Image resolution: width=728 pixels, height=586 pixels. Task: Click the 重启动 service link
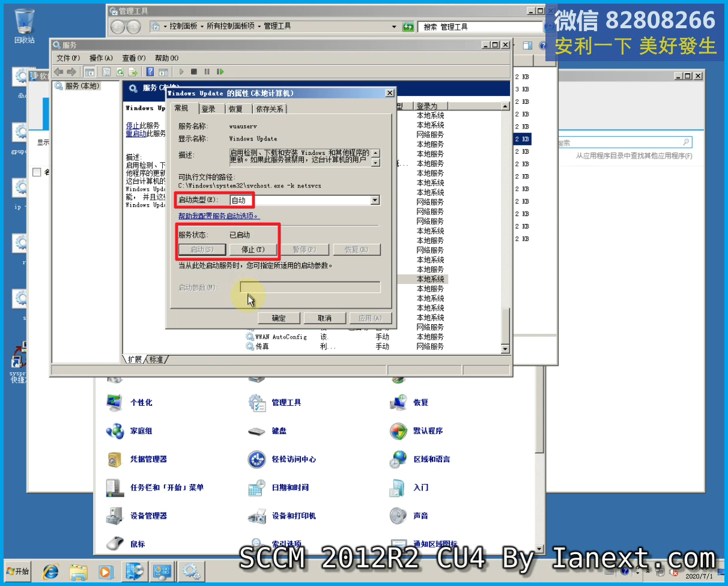pyautogui.click(x=136, y=133)
